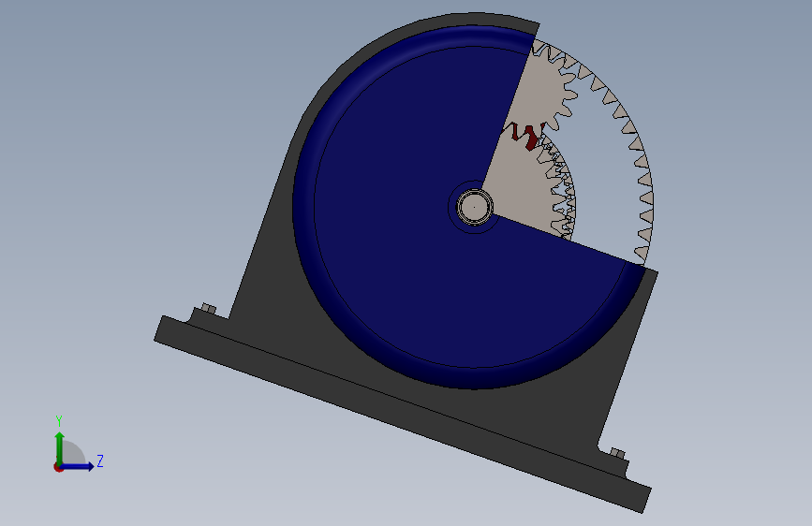The image size is (812, 526).
Task: Click the bolt head above the base plate's upper-left end
Action: point(209,309)
